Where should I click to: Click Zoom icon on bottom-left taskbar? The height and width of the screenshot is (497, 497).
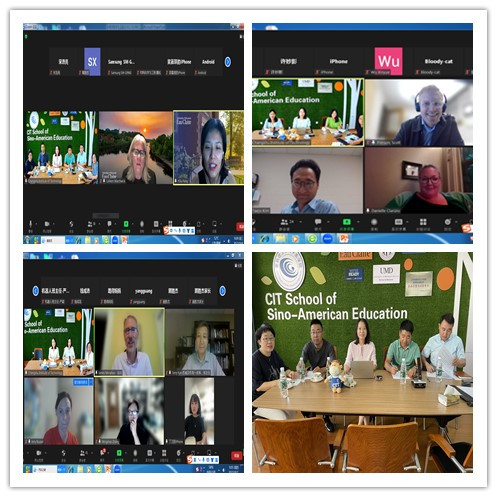(117, 470)
